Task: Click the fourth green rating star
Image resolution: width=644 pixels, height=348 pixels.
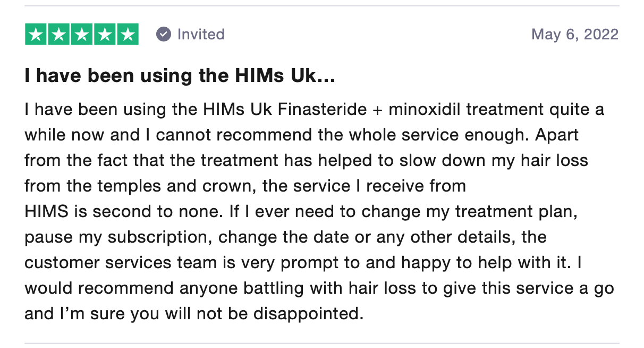Action: pyautogui.click(x=105, y=35)
